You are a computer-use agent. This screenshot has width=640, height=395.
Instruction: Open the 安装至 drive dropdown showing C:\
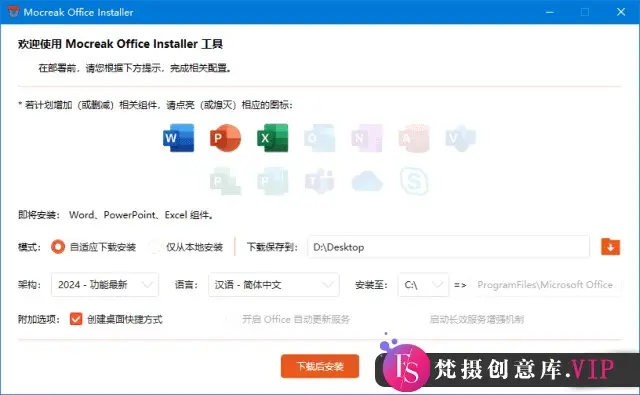click(423, 284)
